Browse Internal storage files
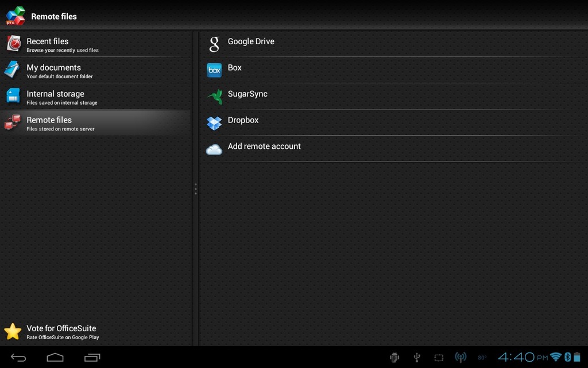The width and height of the screenshot is (588, 368). pos(95,97)
